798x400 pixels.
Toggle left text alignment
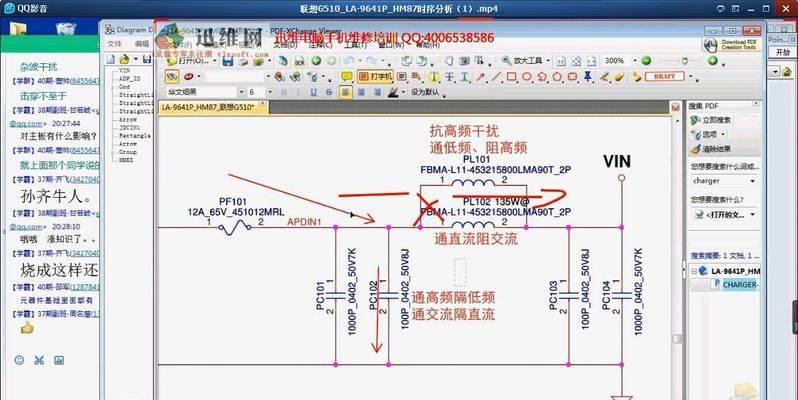tap(346, 92)
